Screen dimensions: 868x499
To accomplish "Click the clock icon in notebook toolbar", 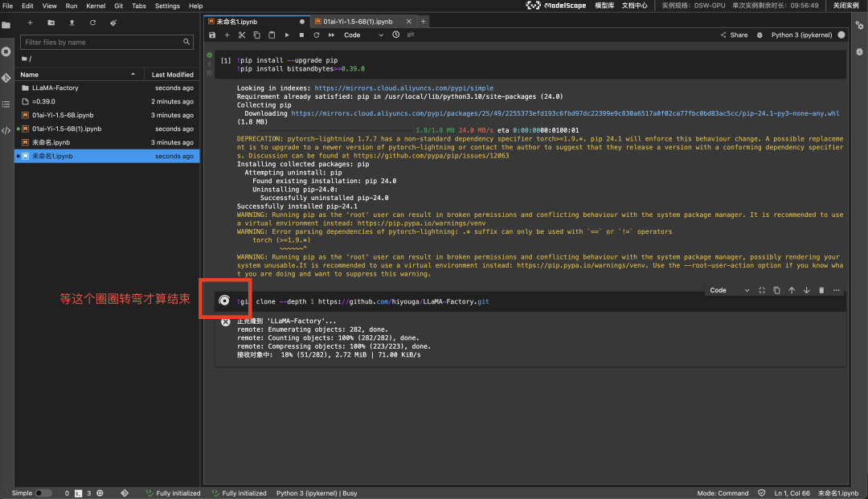I will coord(395,35).
